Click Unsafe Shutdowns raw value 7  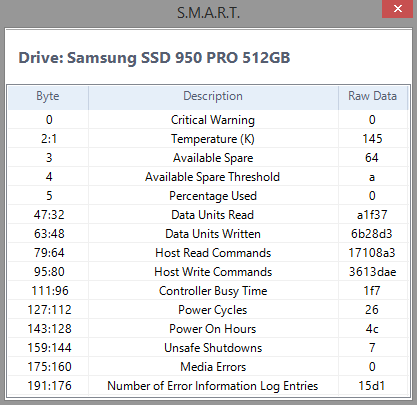point(372,348)
